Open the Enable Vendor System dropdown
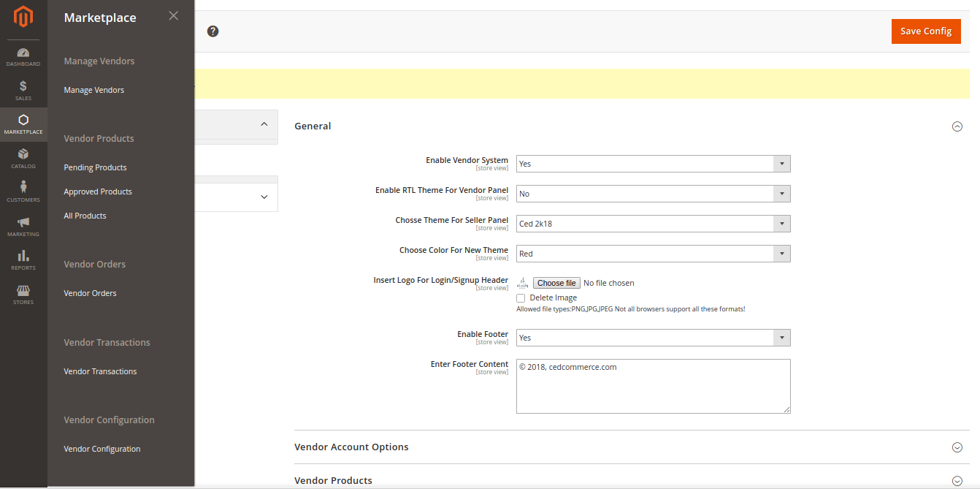 [x=653, y=164]
